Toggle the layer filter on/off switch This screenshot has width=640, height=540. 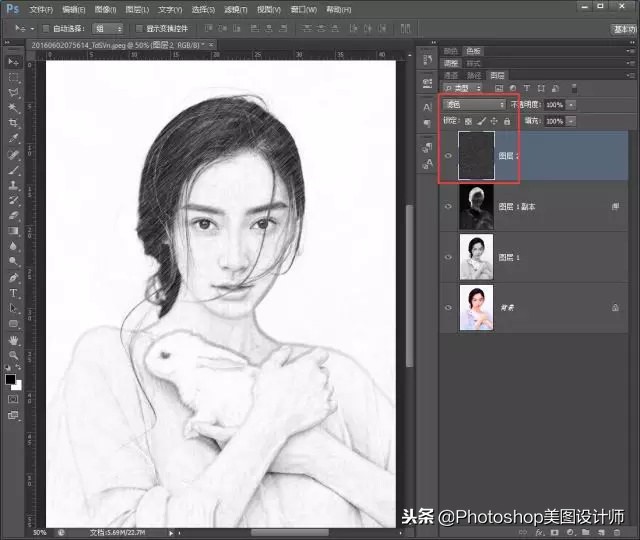pyautogui.click(x=574, y=88)
